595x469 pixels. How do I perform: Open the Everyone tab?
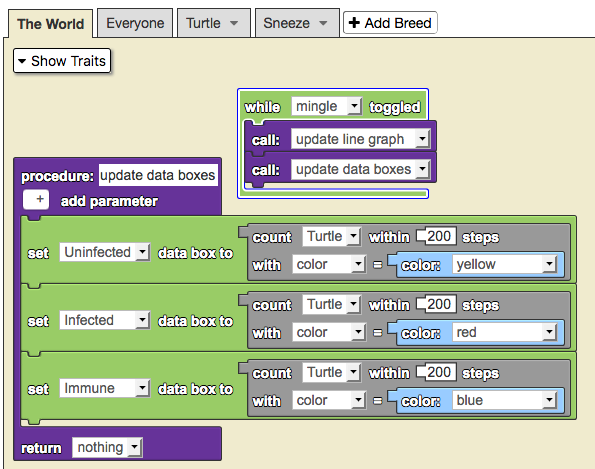tap(135, 23)
